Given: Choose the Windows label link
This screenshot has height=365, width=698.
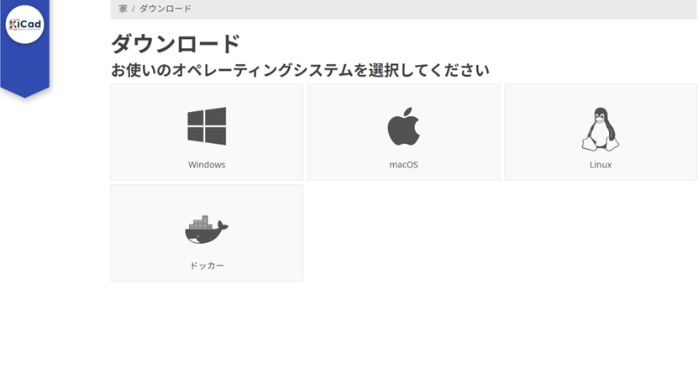Looking at the screenshot, I should click(x=207, y=165).
